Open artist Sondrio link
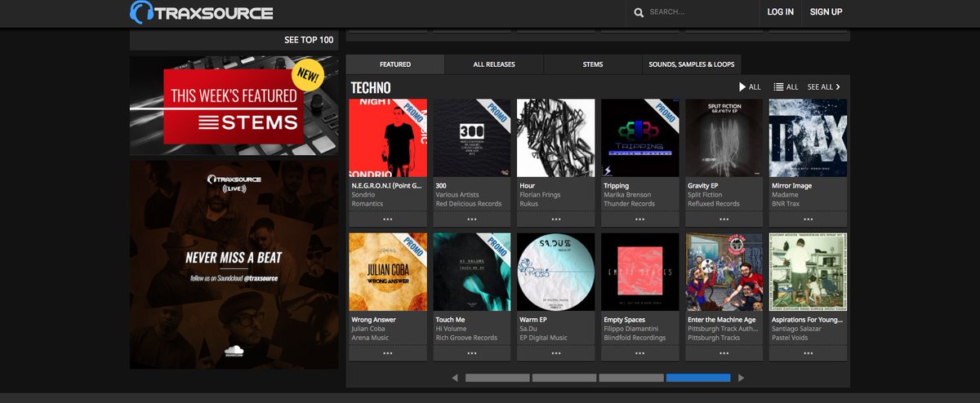 click(x=365, y=195)
